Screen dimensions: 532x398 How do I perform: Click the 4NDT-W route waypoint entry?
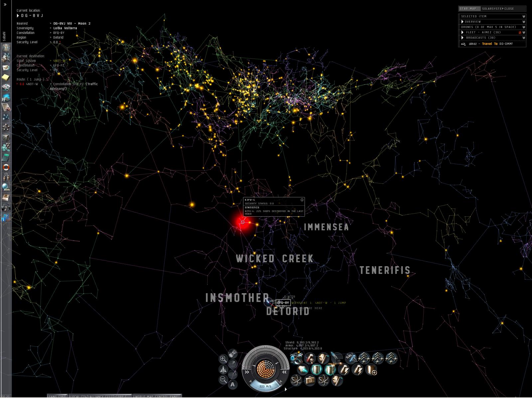pos(32,84)
